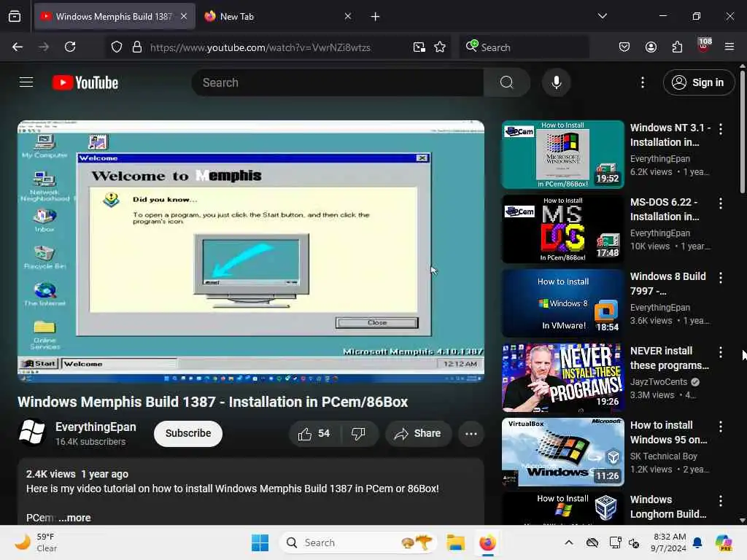Expand description with ...more
This screenshot has height=560, width=747.
75,518
